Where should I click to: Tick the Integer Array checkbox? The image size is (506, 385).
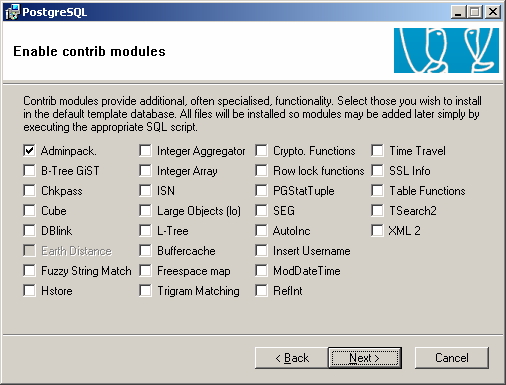point(145,171)
